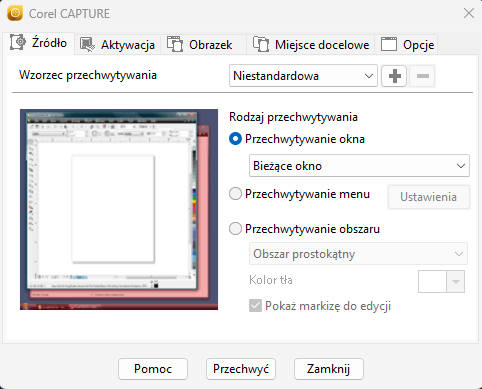Image resolution: width=482 pixels, height=389 pixels.
Task: Click the Corel CAPTURE app icon in title bar
Action: pos(15,13)
